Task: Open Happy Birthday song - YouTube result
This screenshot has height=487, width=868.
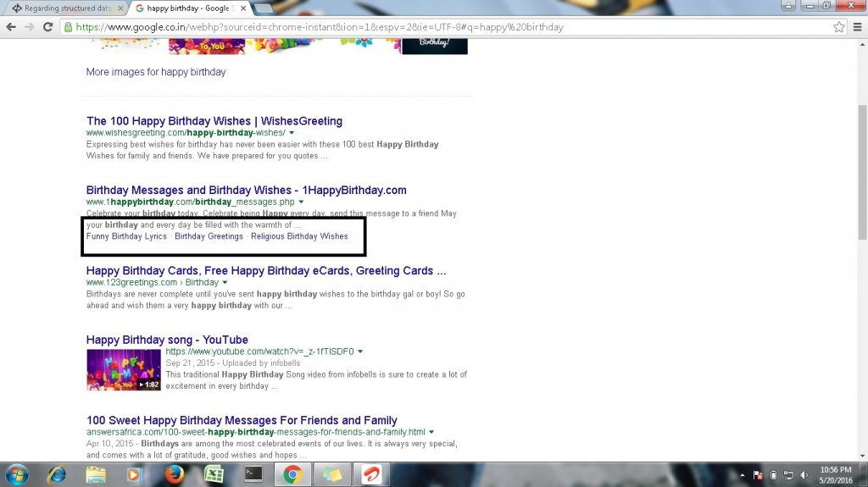Action: pos(167,340)
